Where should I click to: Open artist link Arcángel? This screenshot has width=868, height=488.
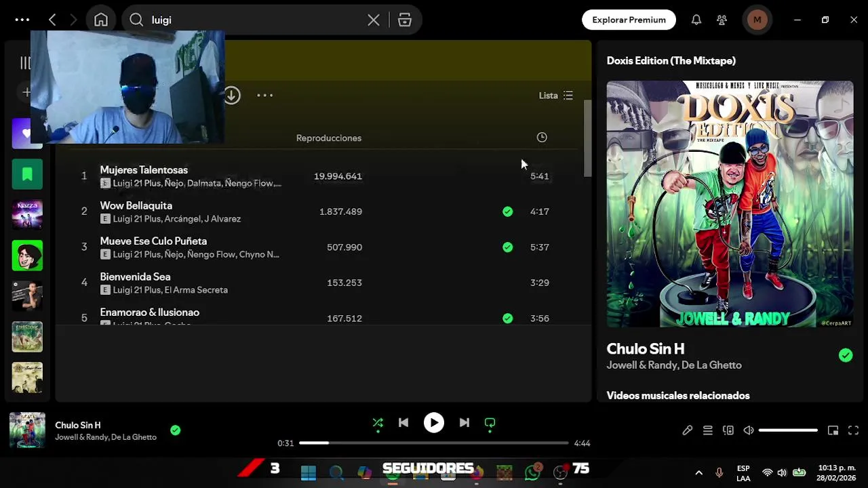[182, 219]
